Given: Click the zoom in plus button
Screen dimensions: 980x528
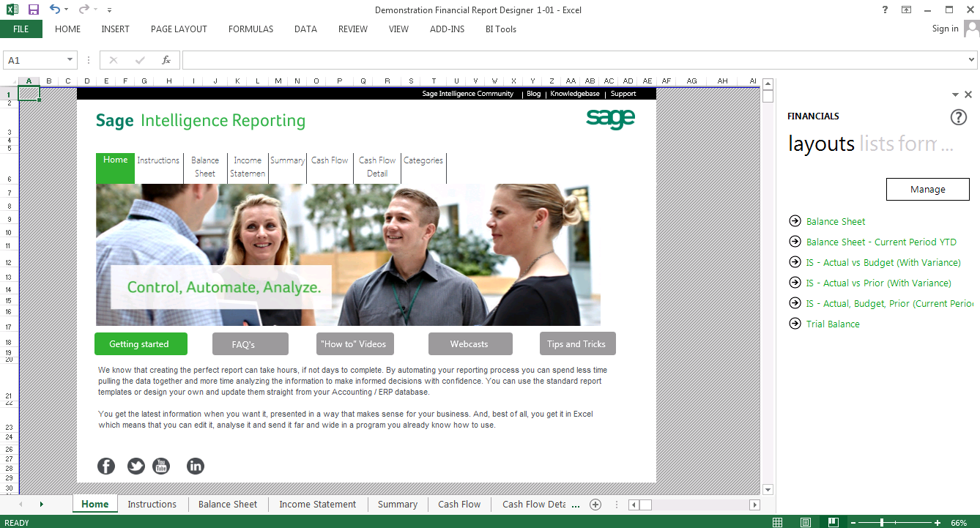Looking at the screenshot, I should 938,523.
